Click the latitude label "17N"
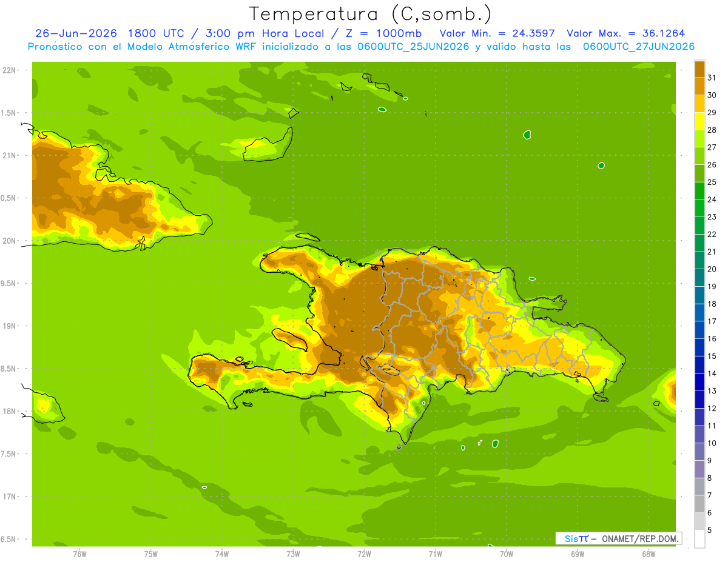The width and height of the screenshot is (728, 562). [x=9, y=497]
